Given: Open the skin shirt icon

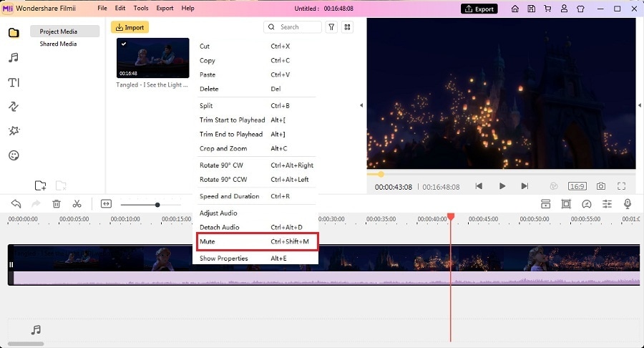Looking at the screenshot, I should (x=580, y=9).
